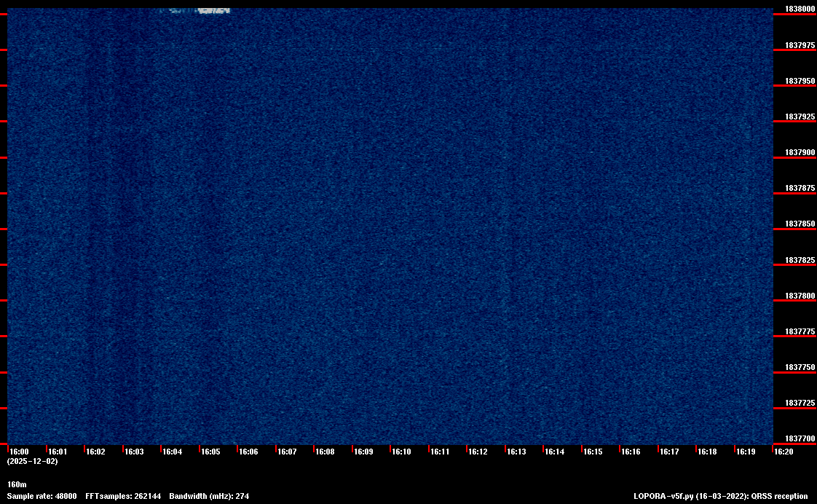Click the 16:13 time axis label
Viewport: 817px width, 504px height.
(516, 452)
